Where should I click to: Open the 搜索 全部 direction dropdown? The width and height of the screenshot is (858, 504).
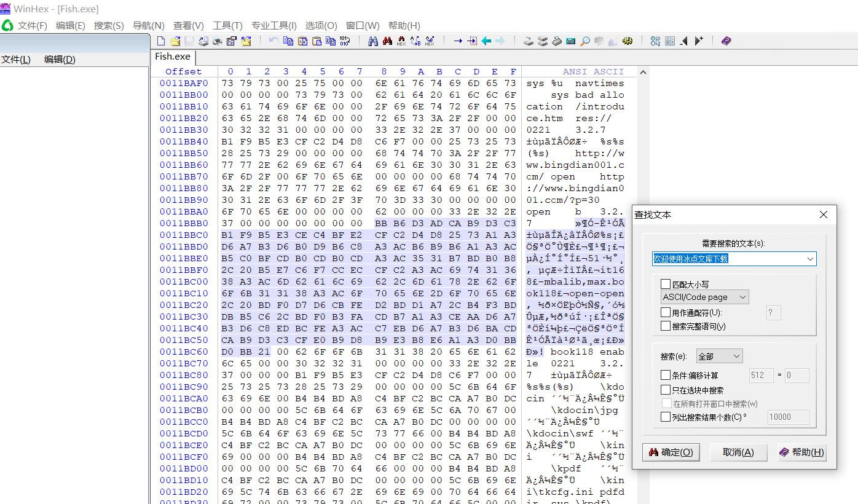(719, 356)
